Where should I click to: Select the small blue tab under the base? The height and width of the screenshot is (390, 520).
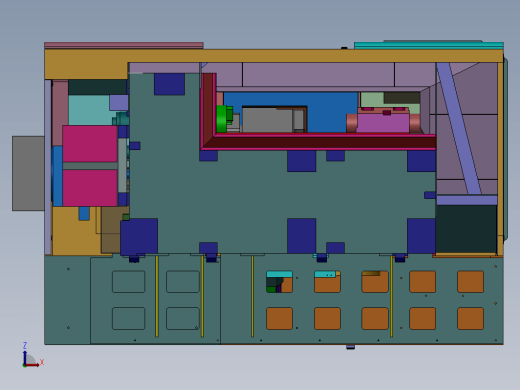click(350, 347)
